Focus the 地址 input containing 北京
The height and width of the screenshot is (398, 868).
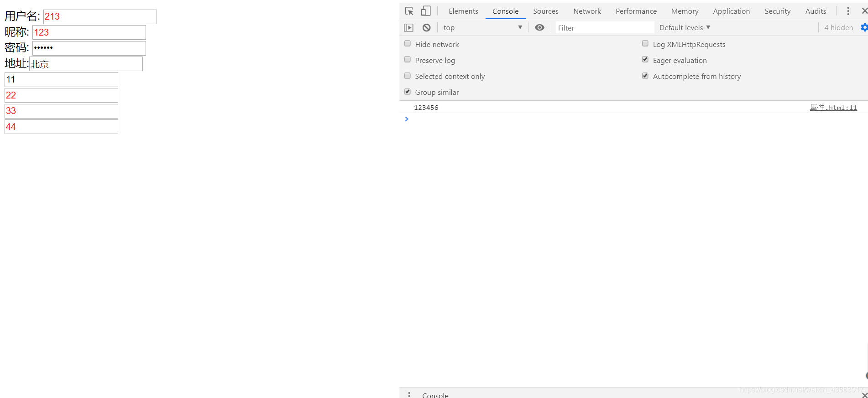coord(86,64)
